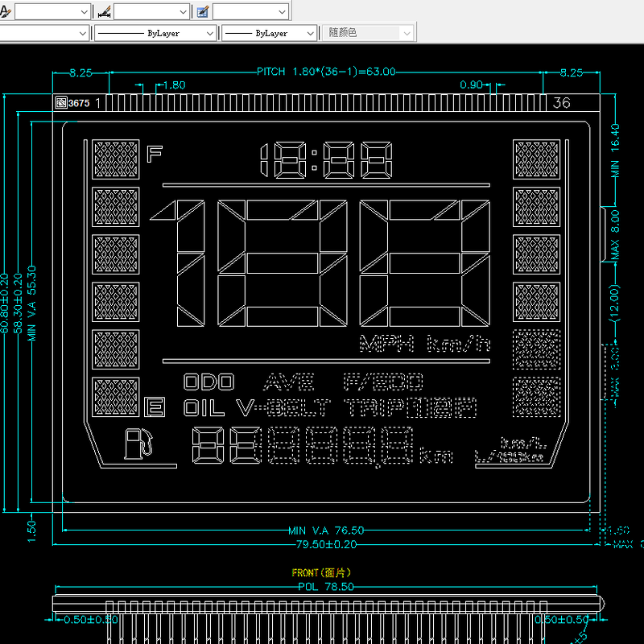Select the yellow FRONT(面片) label
Viewport: 644px width, 644px height.
[x=321, y=573]
